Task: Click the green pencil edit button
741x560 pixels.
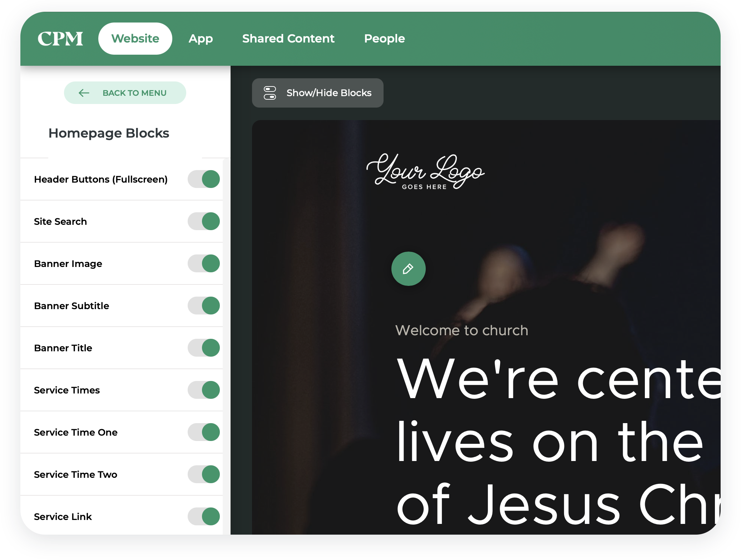Action: (408, 269)
